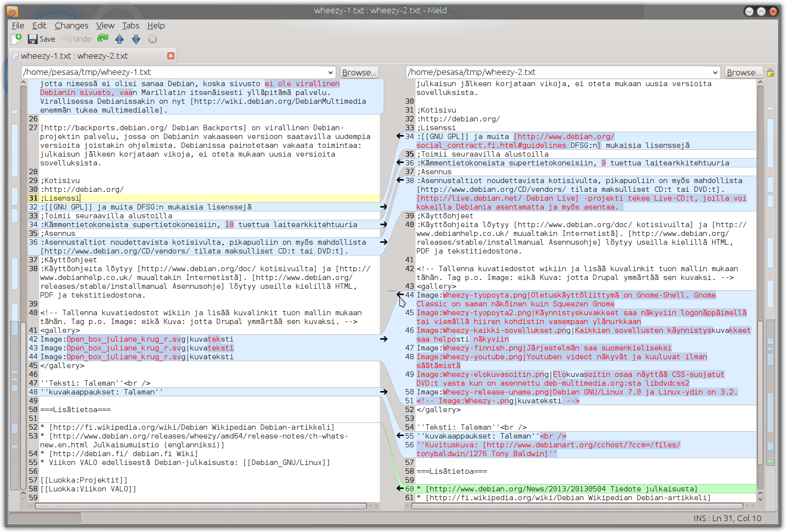Click left line 50 '===Lisätietoa==='
The width and height of the screenshot is (786, 532).
75,410
